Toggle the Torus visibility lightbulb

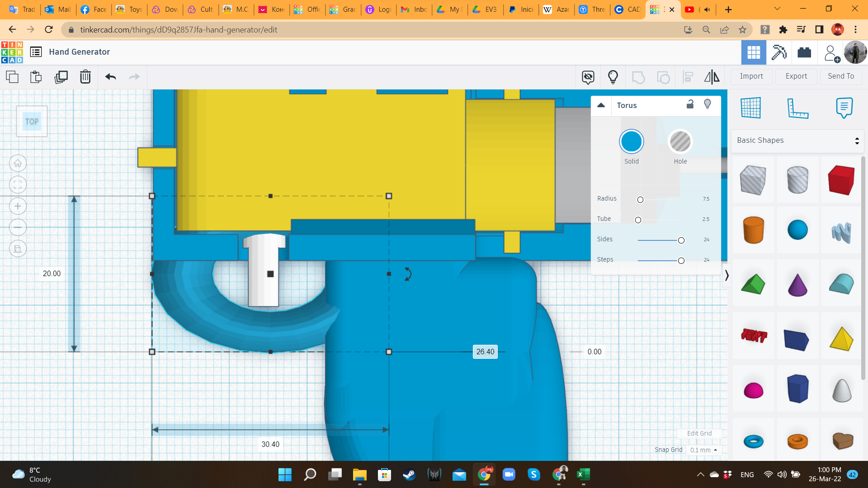click(x=708, y=104)
